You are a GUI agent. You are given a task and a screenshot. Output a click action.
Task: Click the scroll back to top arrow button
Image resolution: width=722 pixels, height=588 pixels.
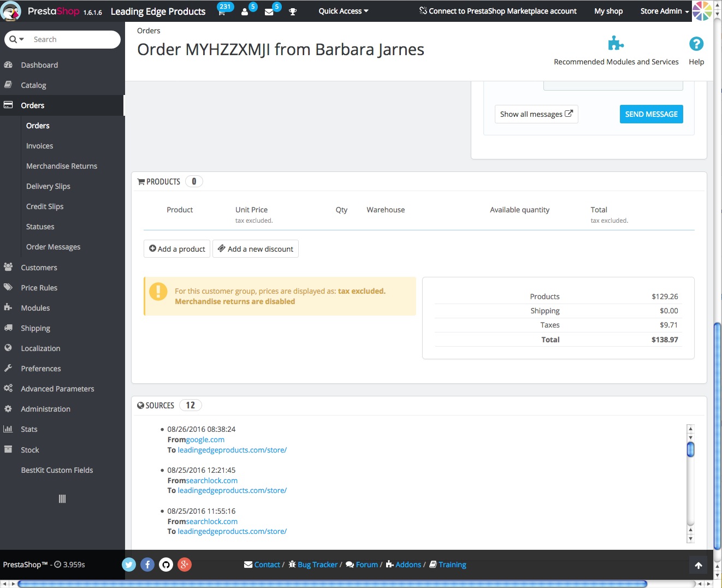pyautogui.click(x=698, y=566)
